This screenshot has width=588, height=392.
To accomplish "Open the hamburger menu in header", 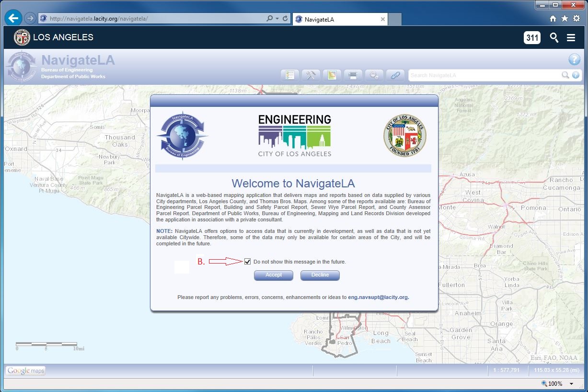I will tap(571, 37).
